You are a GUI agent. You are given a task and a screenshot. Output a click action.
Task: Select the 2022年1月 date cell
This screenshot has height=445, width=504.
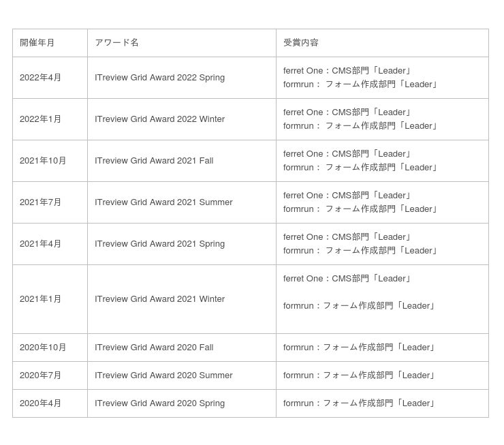point(41,119)
